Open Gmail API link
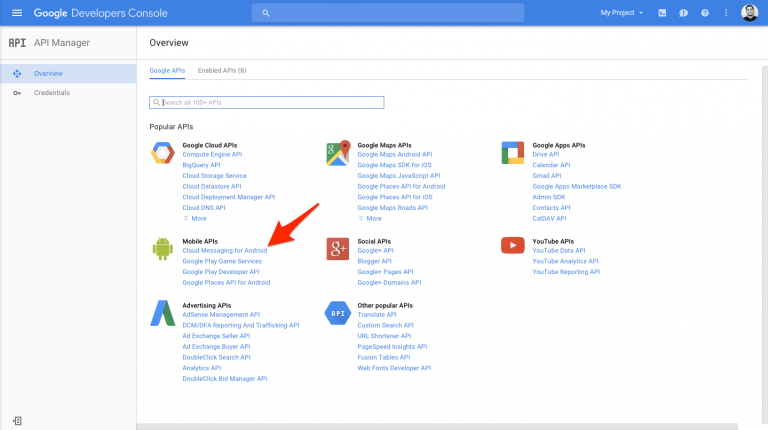768x430 pixels. click(x=547, y=176)
